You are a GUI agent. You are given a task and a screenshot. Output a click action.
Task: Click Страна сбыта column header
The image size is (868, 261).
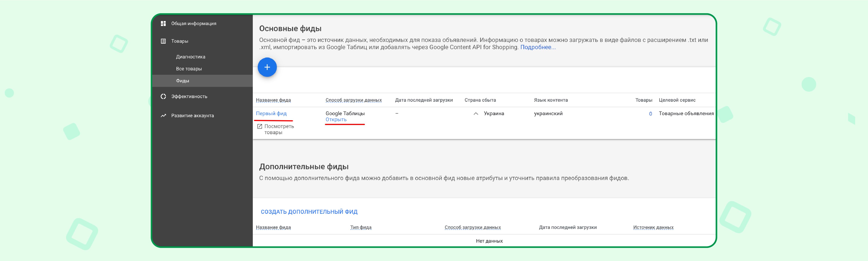pyautogui.click(x=480, y=100)
